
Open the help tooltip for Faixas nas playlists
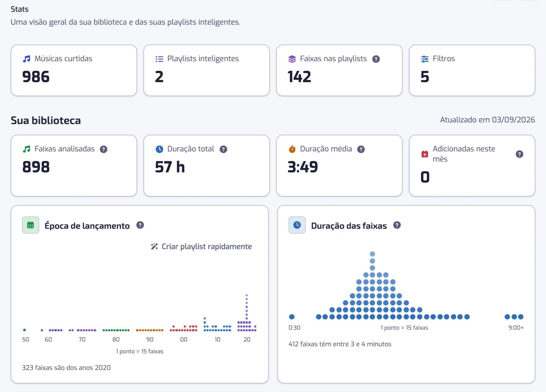[376, 59]
